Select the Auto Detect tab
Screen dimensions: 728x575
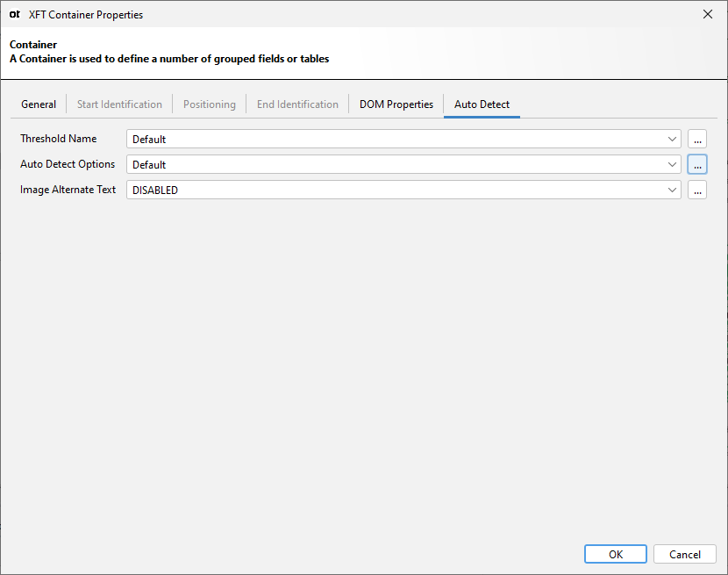482,104
